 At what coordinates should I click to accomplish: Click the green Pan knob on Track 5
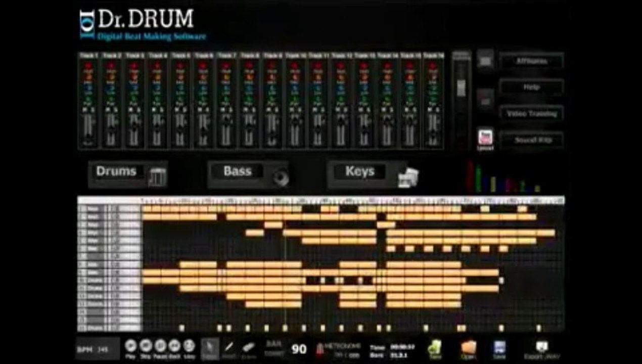(x=180, y=98)
